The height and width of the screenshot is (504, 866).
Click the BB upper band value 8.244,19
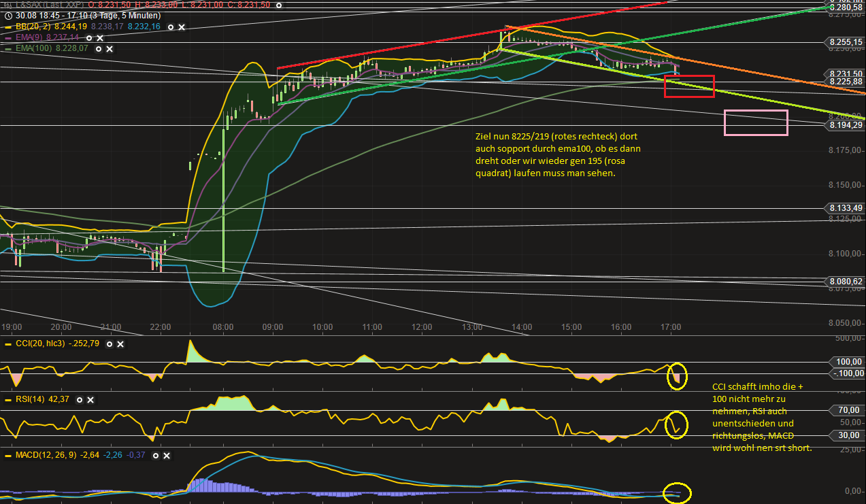coord(71,27)
